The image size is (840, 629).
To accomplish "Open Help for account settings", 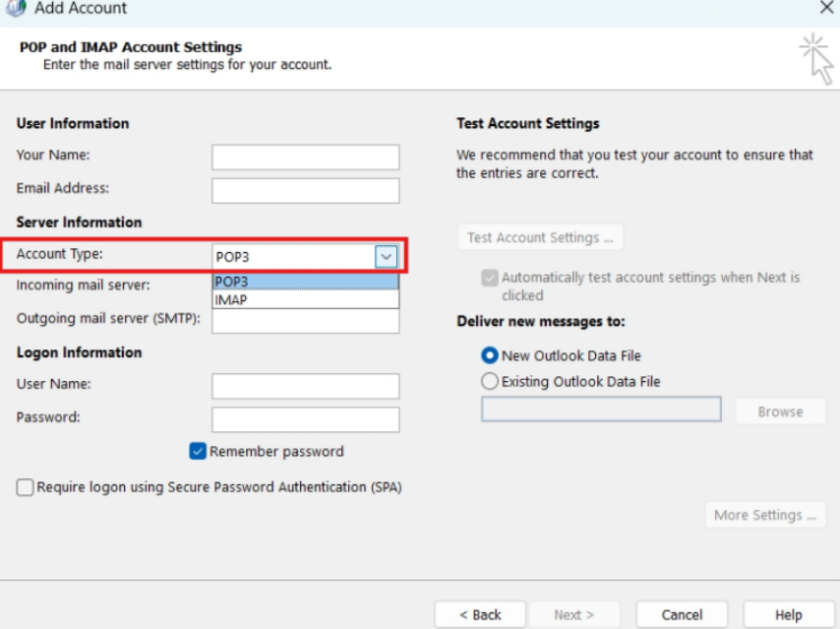I will click(x=787, y=613).
